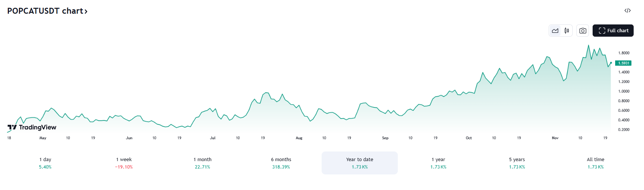Screen dimensions: 644x190
Task: Click the Nov marker on time axis
Action: click(x=555, y=138)
